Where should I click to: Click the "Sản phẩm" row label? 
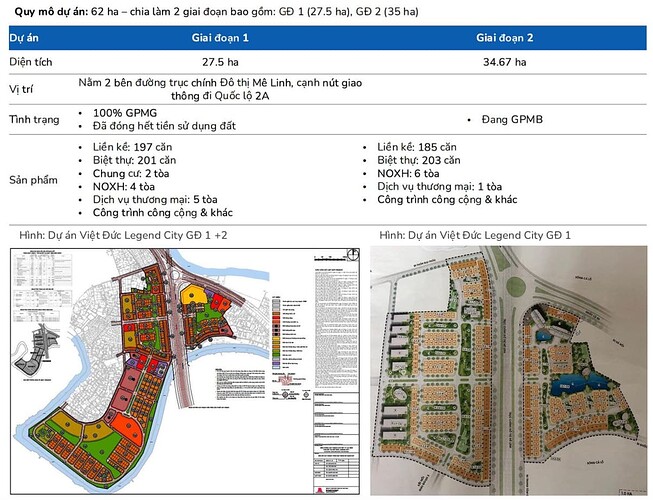tap(33, 180)
